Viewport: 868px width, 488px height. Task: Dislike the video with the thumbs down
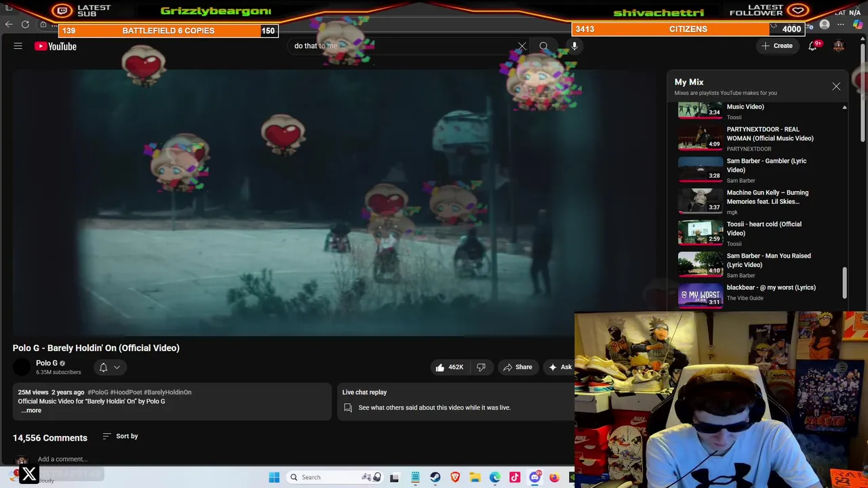pos(481,367)
